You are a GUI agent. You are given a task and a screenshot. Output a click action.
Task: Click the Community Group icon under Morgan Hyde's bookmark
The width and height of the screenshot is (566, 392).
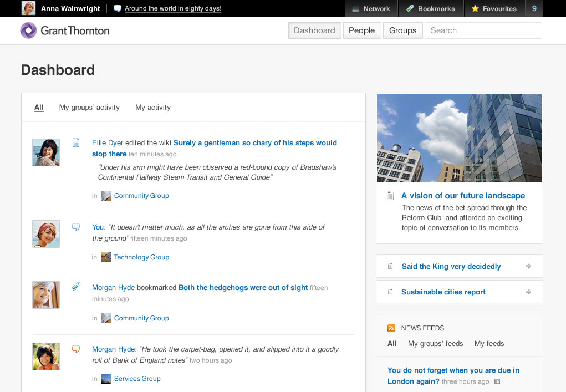(106, 318)
